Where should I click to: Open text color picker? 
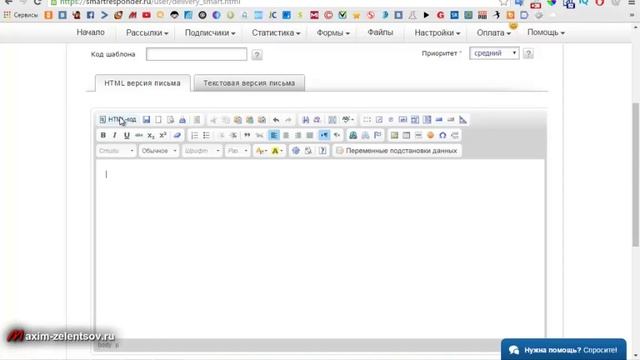pyautogui.click(x=261, y=151)
